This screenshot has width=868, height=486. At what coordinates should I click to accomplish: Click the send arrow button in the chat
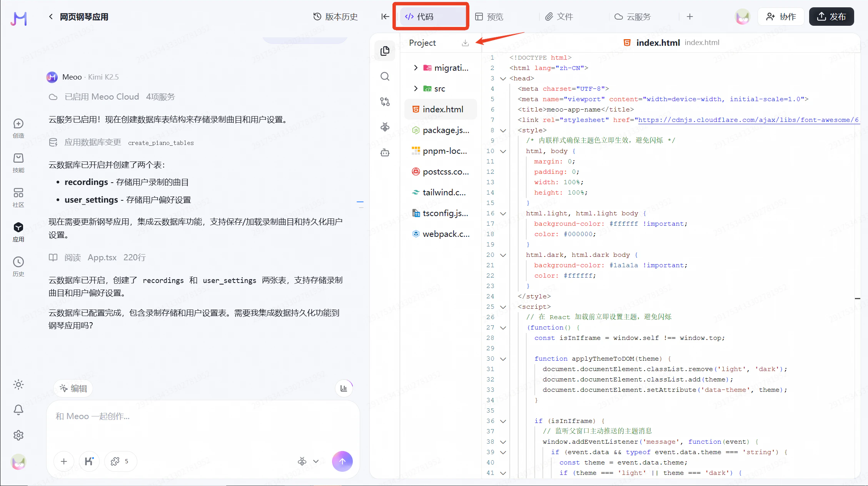pos(342,461)
